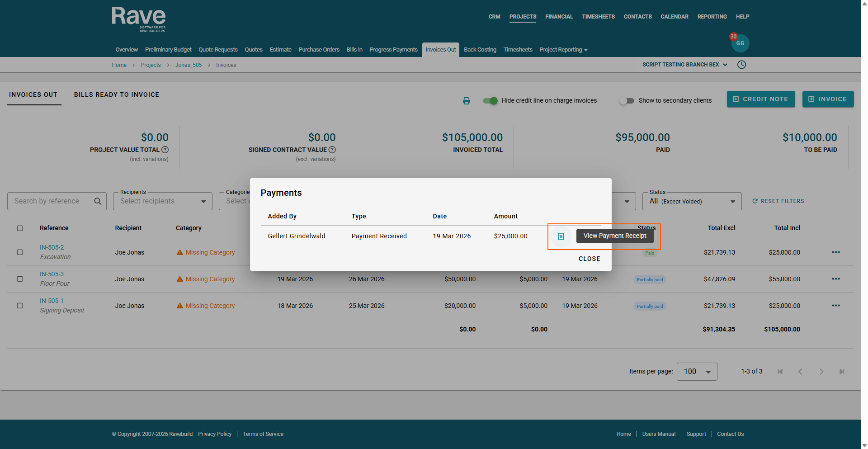Open the Back Costing project tab
Viewport: 868px width, 449px height.
point(480,50)
